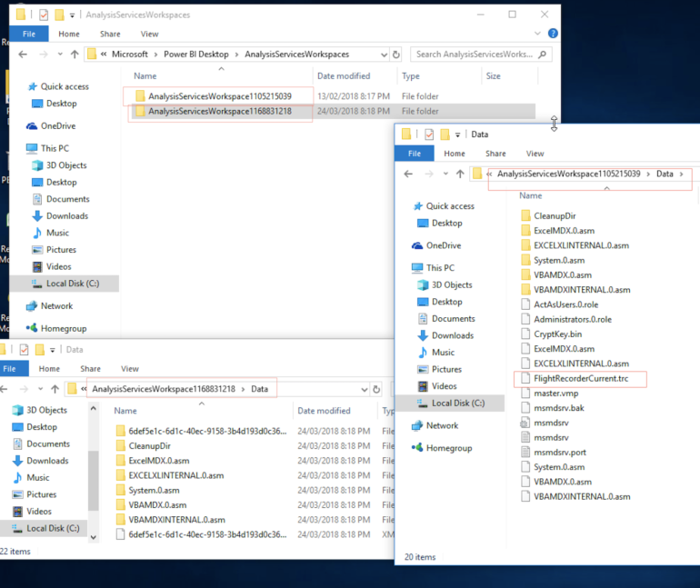This screenshot has height=588, width=700.
Task: Select CleanupDir folder in bottom-left Data window
Action: [149, 446]
